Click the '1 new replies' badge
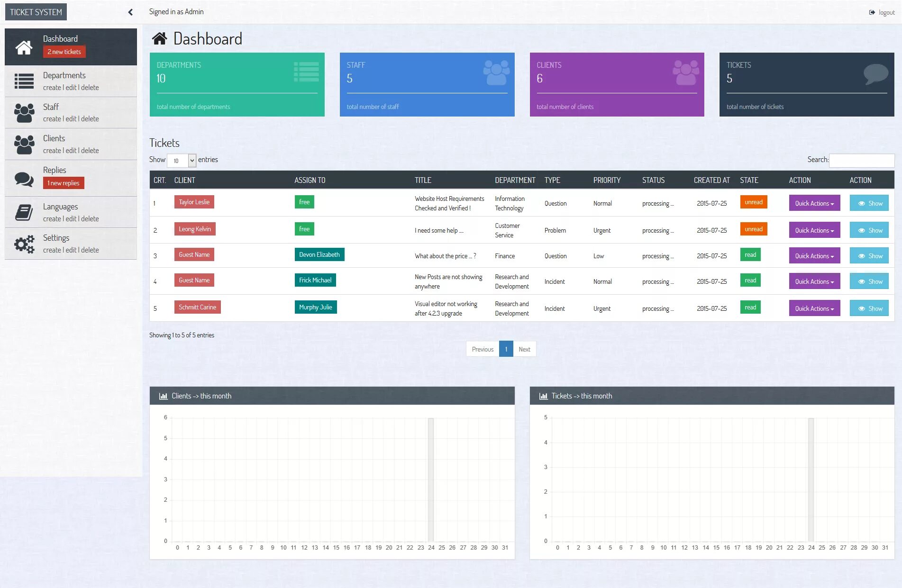Viewport: 902px width, 588px height. pos(64,183)
